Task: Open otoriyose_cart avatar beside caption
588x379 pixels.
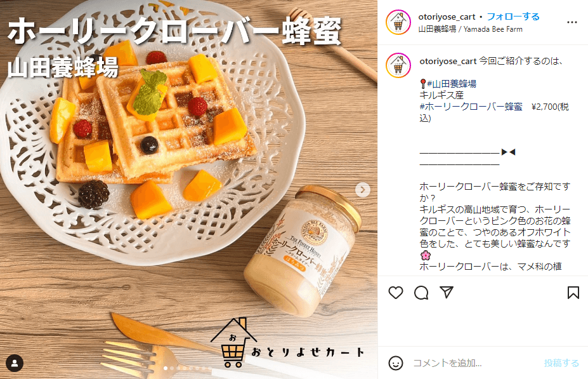Action: coord(398,65)
